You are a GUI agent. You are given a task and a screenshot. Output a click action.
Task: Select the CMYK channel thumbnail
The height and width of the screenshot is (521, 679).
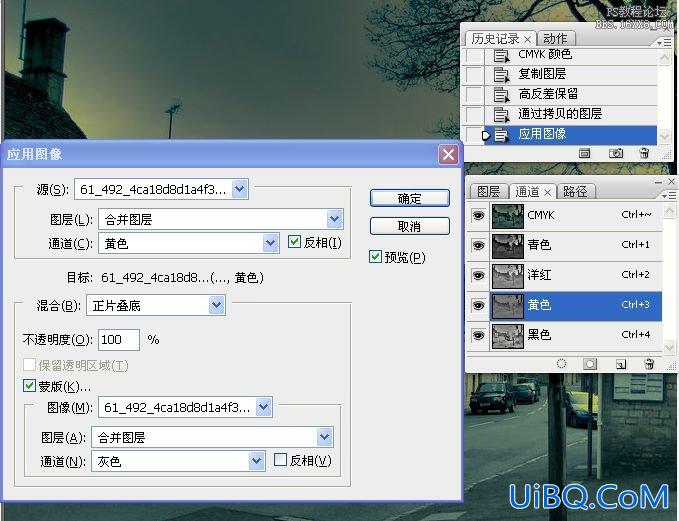tap(508, 216)
